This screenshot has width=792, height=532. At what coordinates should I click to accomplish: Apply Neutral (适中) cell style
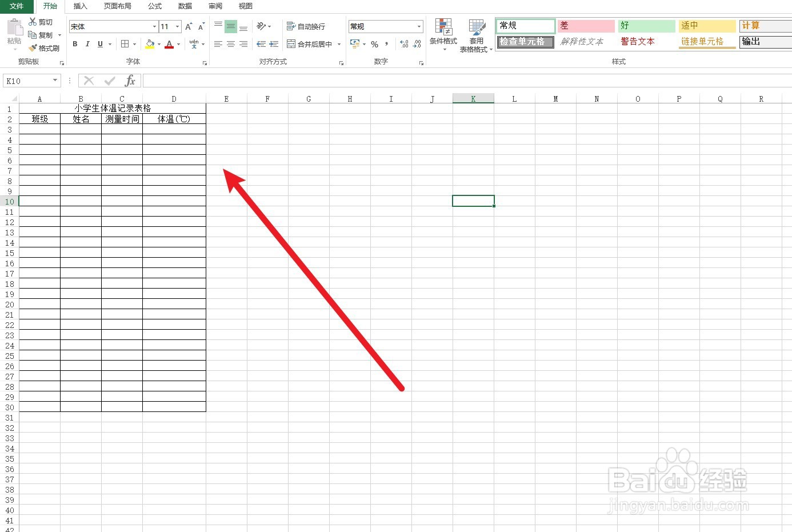pos(707,26)
